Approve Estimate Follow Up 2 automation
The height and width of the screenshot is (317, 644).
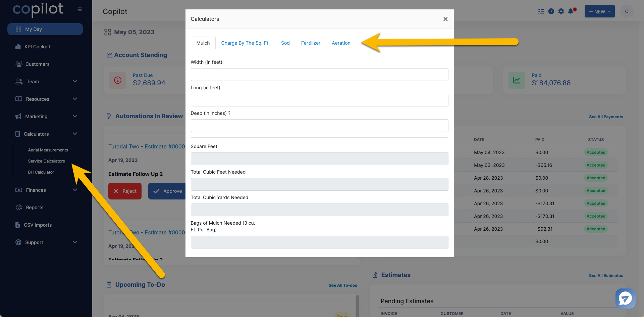[x=167, y=191]
